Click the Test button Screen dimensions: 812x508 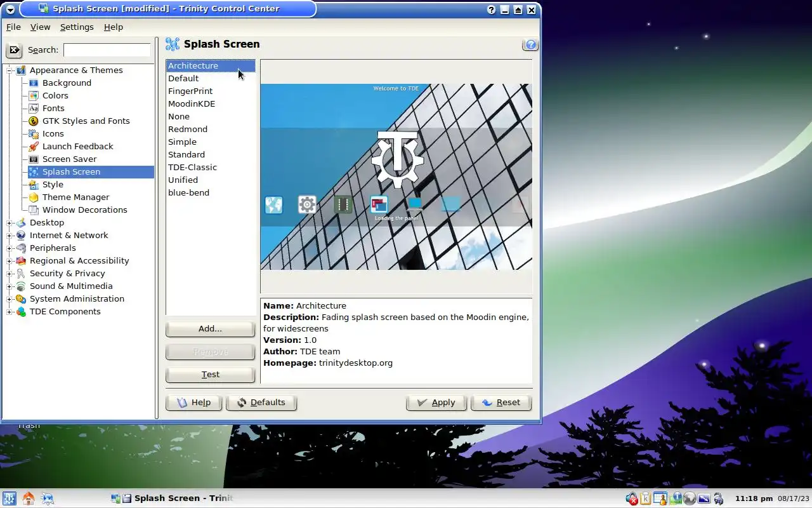click(210, 375)
